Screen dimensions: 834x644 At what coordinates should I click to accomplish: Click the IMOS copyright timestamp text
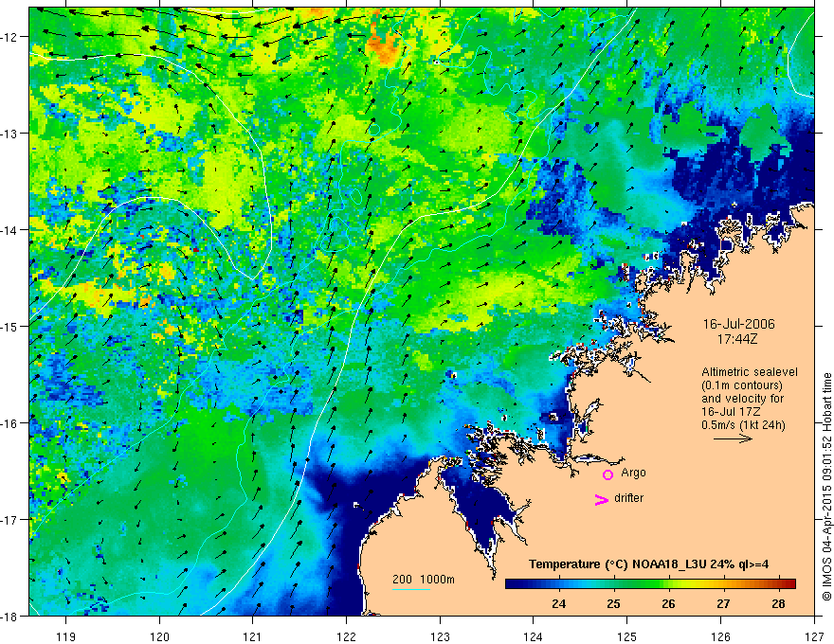pyautogui.click(x=827, y=487)
